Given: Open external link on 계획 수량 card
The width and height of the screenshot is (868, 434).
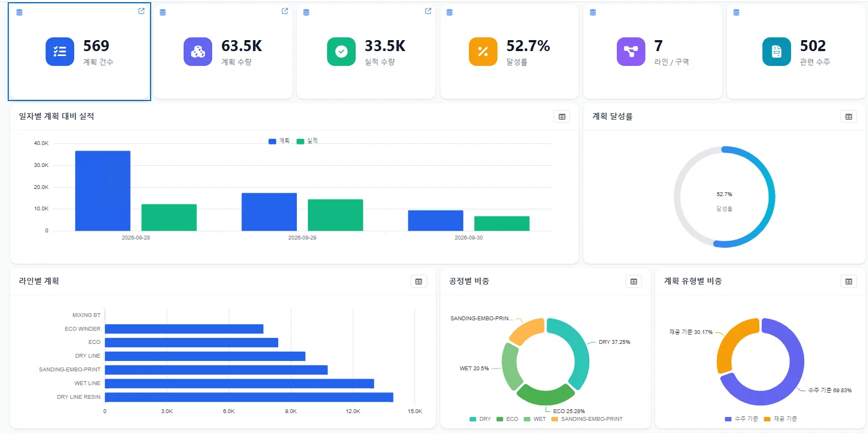Looking at the screenshot, I should point(285,11).
